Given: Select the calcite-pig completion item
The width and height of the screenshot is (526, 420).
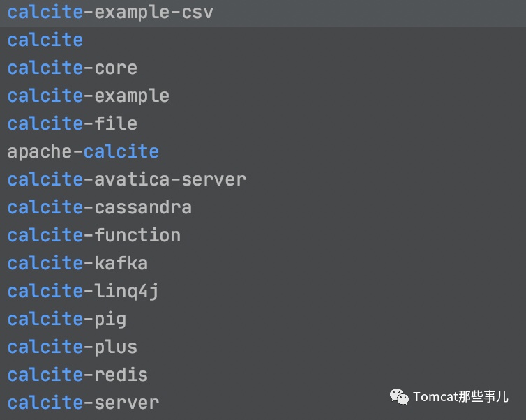Looking at the screenshot, I should pyautogui.click(x=67, y=320).
